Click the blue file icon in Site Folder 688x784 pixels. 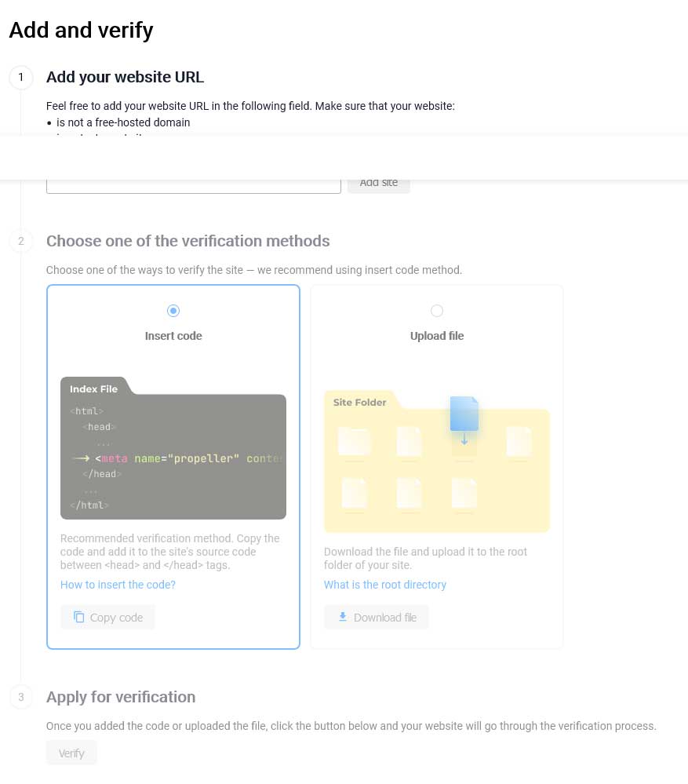pos(464,414)
